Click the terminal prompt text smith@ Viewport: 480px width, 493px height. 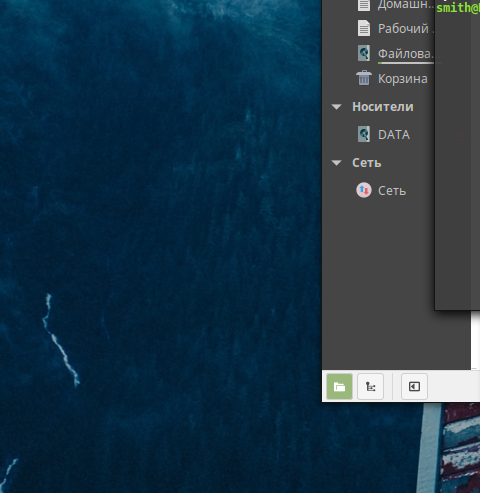(x=458, y=8)
